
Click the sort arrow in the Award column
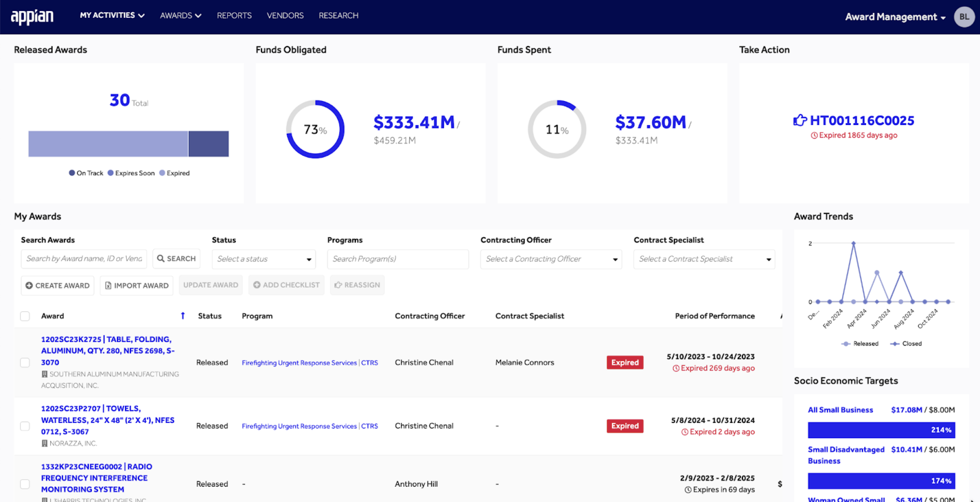coord(183,316)
